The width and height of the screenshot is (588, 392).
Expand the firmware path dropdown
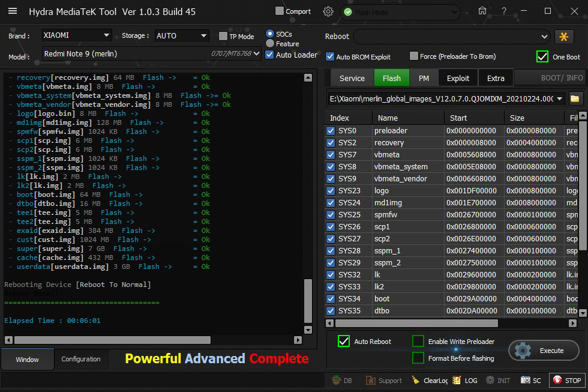click(x=559, y=99)
